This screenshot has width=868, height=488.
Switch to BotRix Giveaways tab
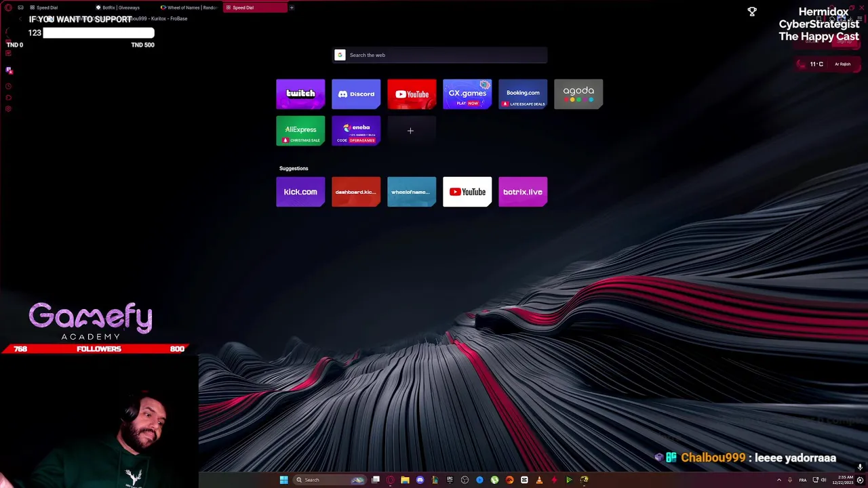tap(124, 7)
